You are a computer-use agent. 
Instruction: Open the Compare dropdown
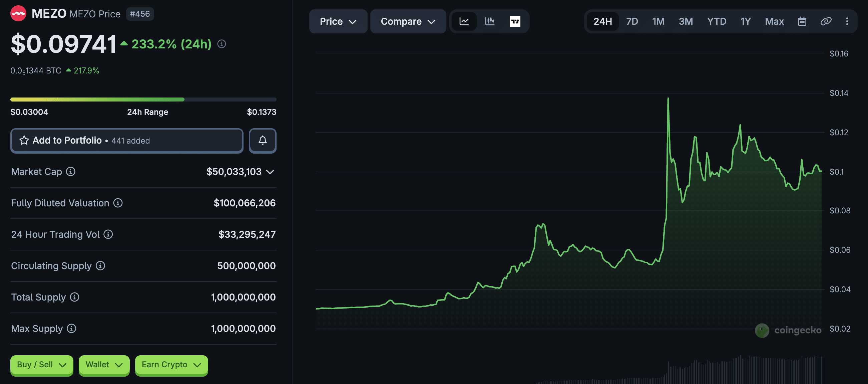(x=408, y=22)
